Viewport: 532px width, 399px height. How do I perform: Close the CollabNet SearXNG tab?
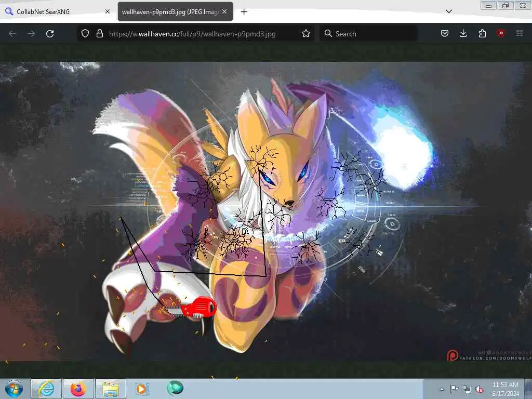tap(108, 11)
